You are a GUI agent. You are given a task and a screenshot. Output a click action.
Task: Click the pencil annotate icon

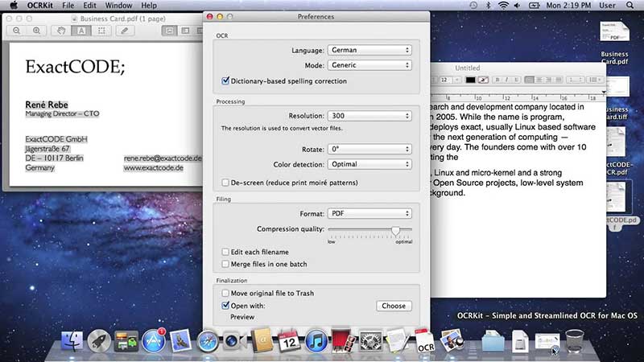(125, 31)
